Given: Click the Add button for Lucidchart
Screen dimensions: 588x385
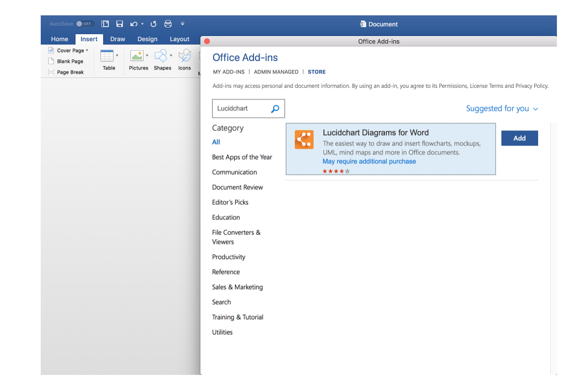Looking at the screenshot, I should (x=519, y=138).
